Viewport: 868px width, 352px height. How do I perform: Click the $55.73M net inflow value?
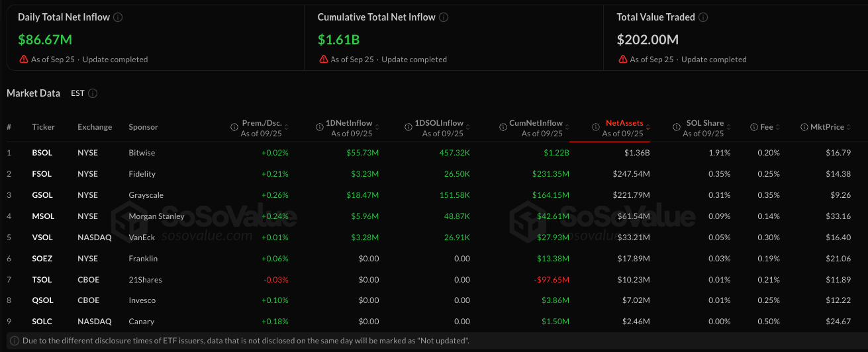(x=362, y=153)
